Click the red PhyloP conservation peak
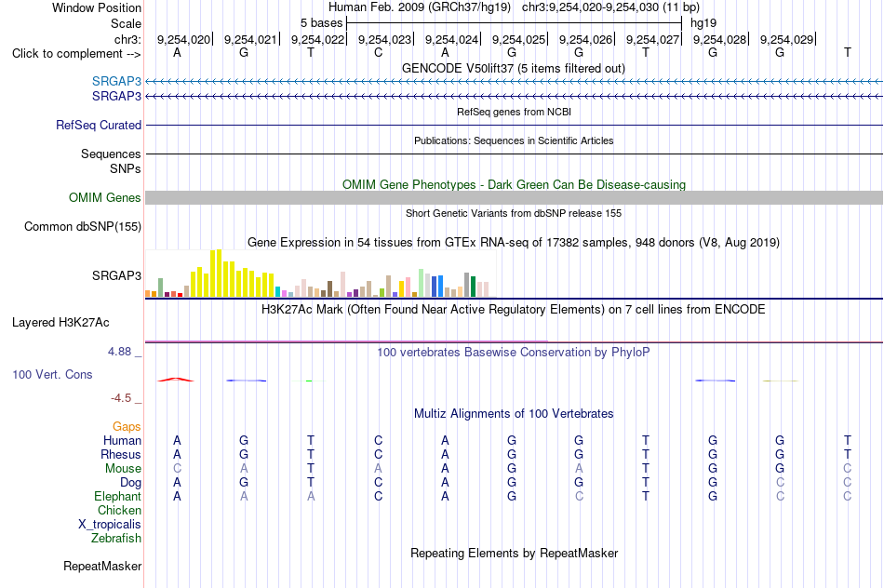The height and width of the screenshot is (588, 884). 176,380
